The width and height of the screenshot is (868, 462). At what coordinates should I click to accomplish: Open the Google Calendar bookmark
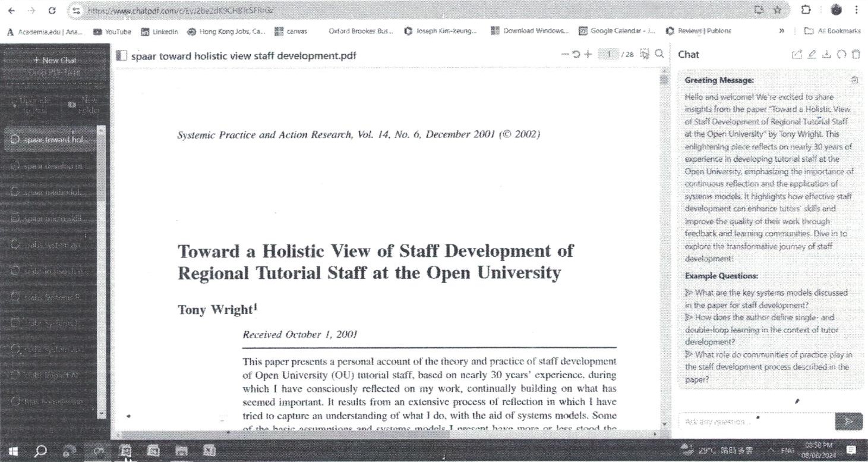(x=617, y=31)
